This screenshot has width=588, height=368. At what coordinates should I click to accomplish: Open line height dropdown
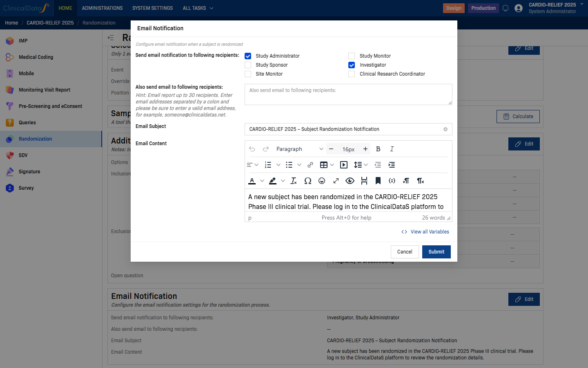coord(361,165)
